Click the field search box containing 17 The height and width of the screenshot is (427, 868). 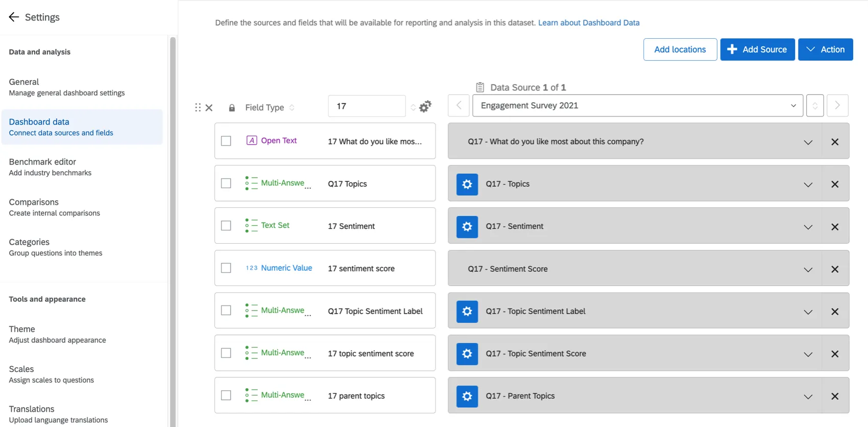(367, 106)
